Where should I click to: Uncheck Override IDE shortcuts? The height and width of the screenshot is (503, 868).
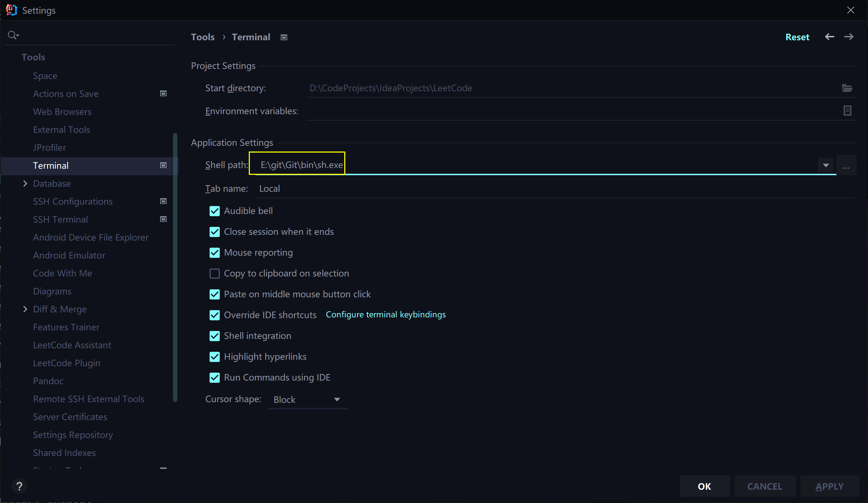215,315
